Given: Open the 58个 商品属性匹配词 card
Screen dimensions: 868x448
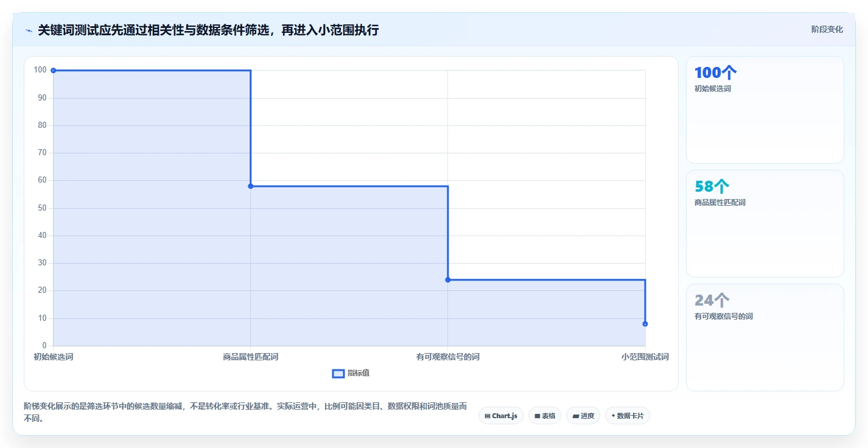Looking at the screenshot, I should pos(765,224).
